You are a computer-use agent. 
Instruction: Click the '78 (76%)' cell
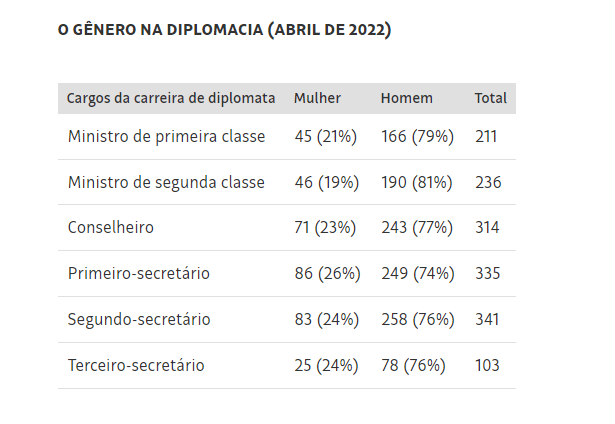click(413, 365)
